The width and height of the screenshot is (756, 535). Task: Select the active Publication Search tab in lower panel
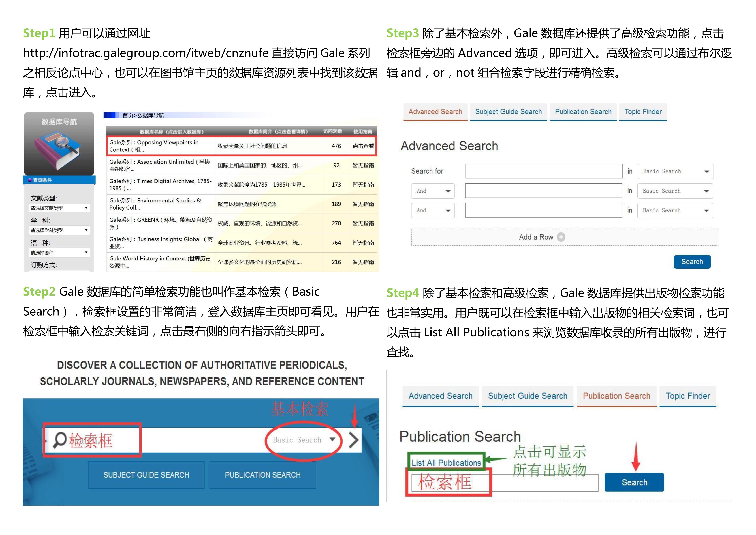tap(616, 396)
